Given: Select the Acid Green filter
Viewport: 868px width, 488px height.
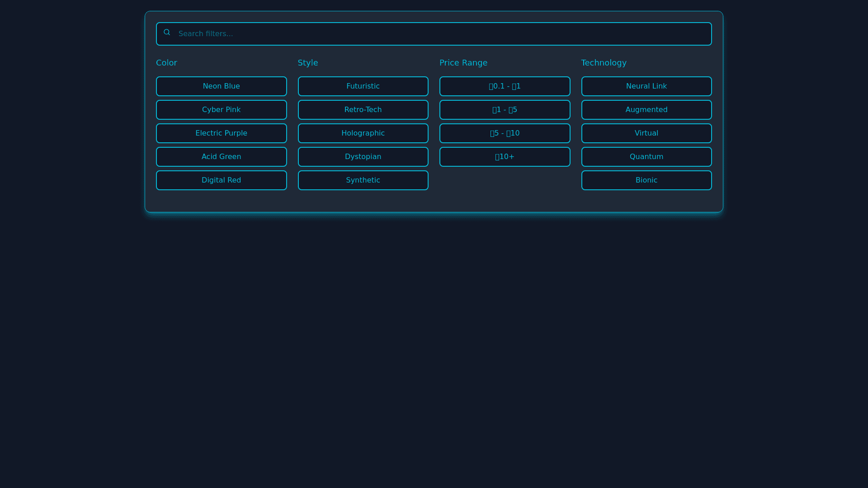Looking at the screenshot, I should tap(221, 157).
